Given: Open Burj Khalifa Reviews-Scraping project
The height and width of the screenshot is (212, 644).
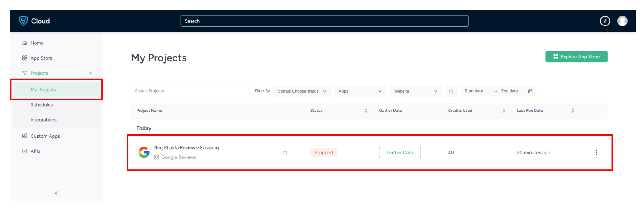Looking at the screenshot, I should (186, 148).
